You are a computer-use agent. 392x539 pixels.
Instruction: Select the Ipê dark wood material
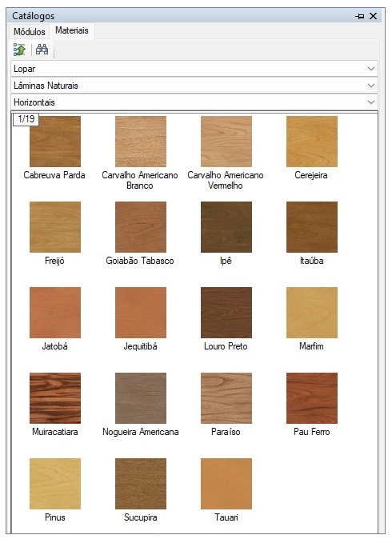pyautogui.click(x=226, y=227)
